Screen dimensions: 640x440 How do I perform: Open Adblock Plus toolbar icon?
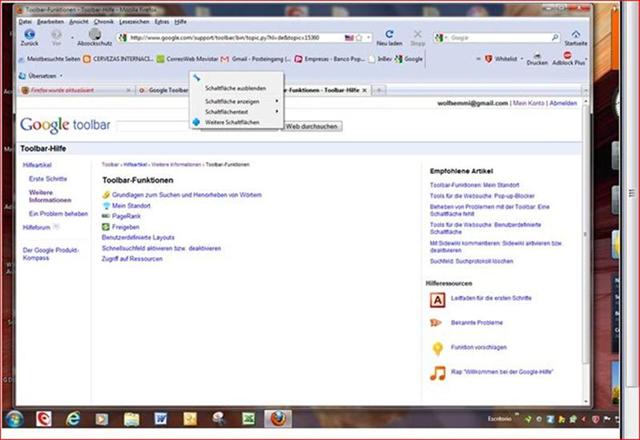pyautogui.click(x=568, y=56)
